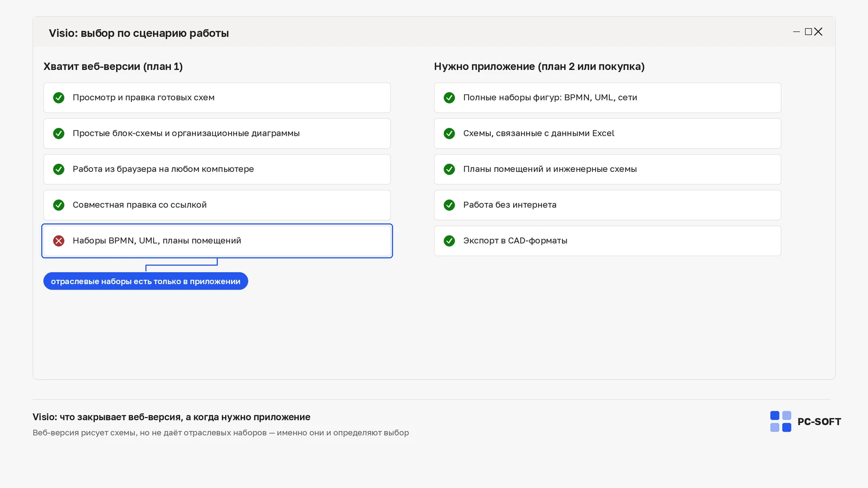Select row text Простые блок-схемы и организационные диаграммы
Screen dimensions: 868x488
(186, 133)
